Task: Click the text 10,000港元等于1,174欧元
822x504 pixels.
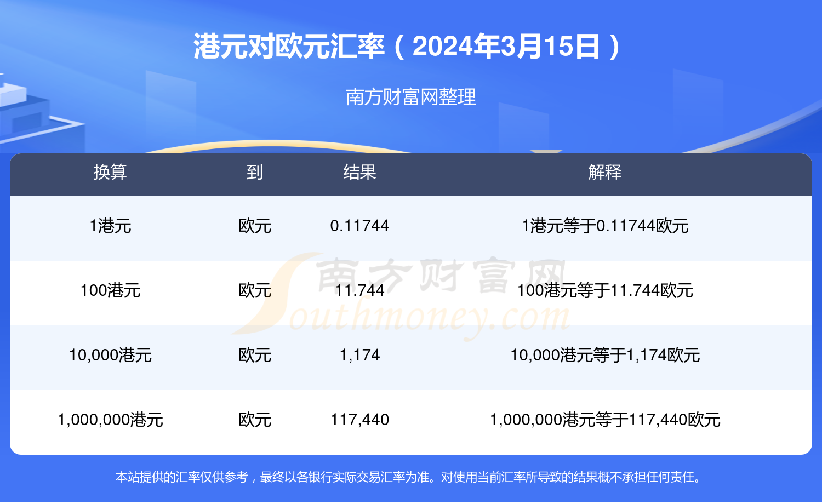Action: click(605, 355)
